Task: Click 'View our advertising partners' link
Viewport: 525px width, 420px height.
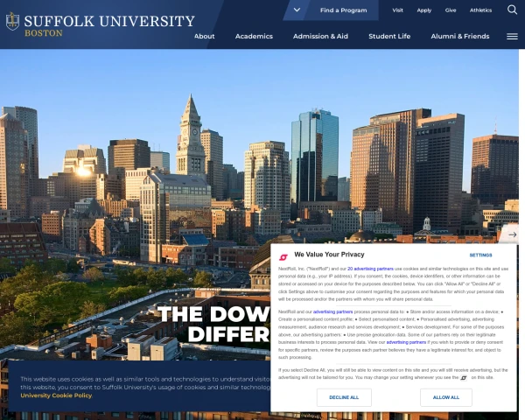Action: [x=406, y=342]
